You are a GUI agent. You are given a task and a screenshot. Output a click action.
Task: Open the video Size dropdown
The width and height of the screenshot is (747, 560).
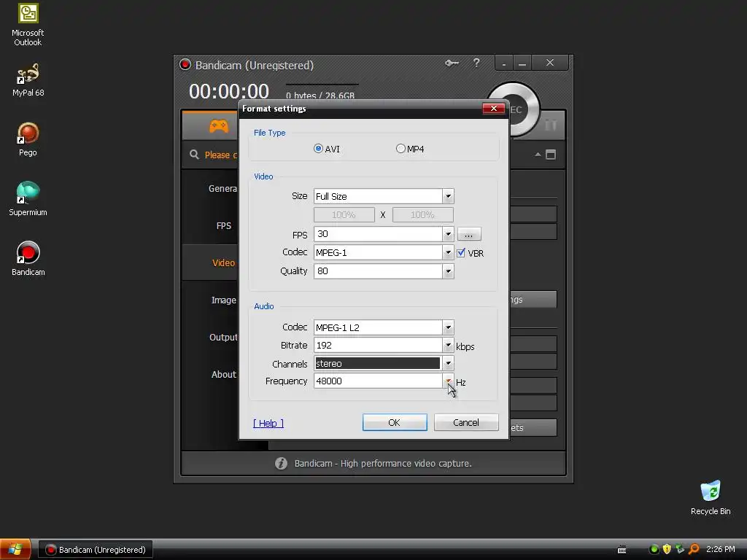point(448,196)
